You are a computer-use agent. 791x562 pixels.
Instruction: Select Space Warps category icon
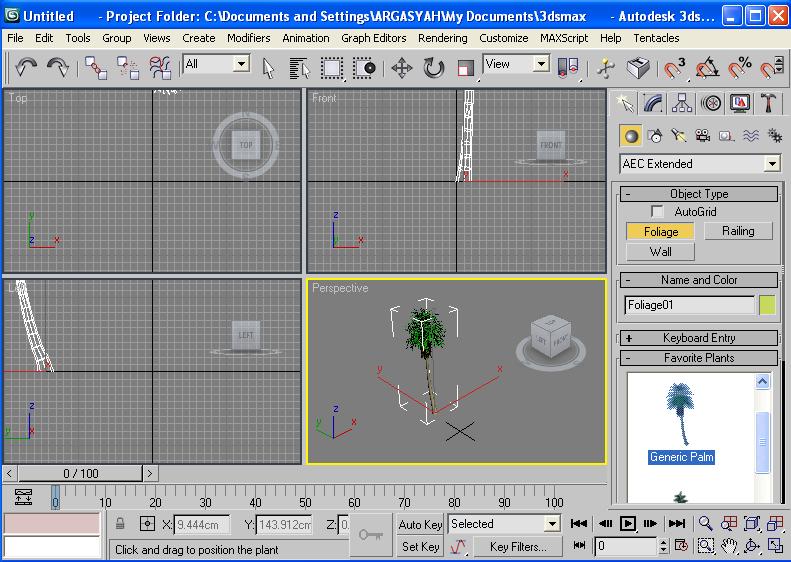(751, 136)
